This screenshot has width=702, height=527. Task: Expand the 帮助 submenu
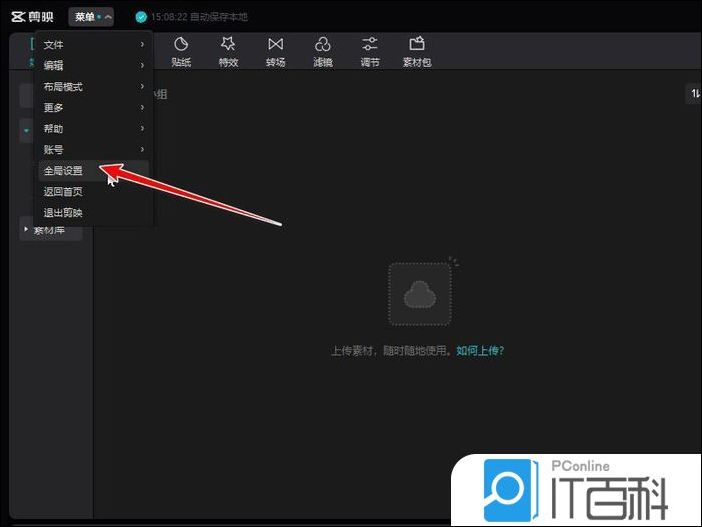[94, 129]
